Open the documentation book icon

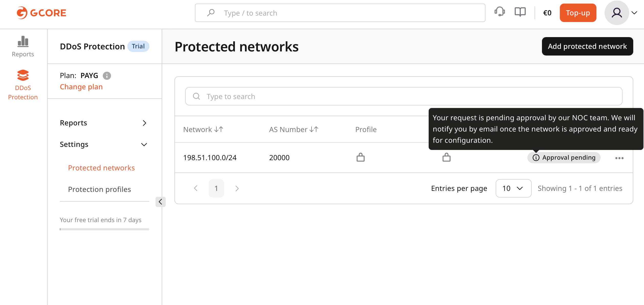point(520,12)
